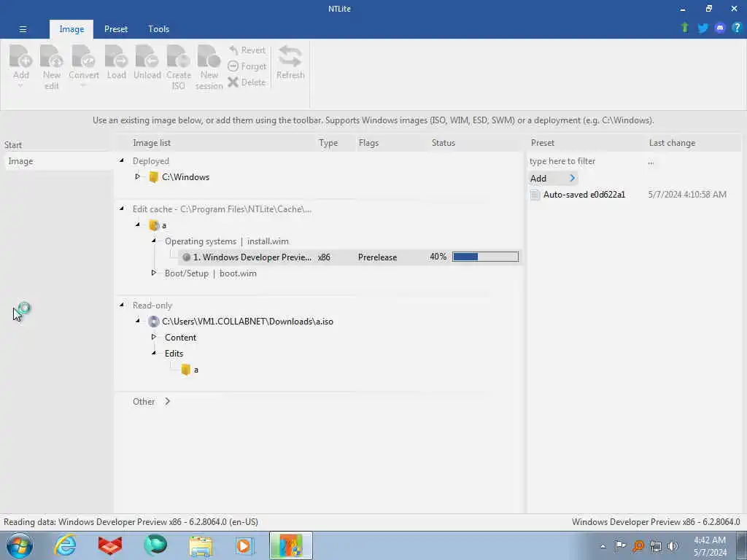
Task: Click the Image list column header
Action: point(152,143)
